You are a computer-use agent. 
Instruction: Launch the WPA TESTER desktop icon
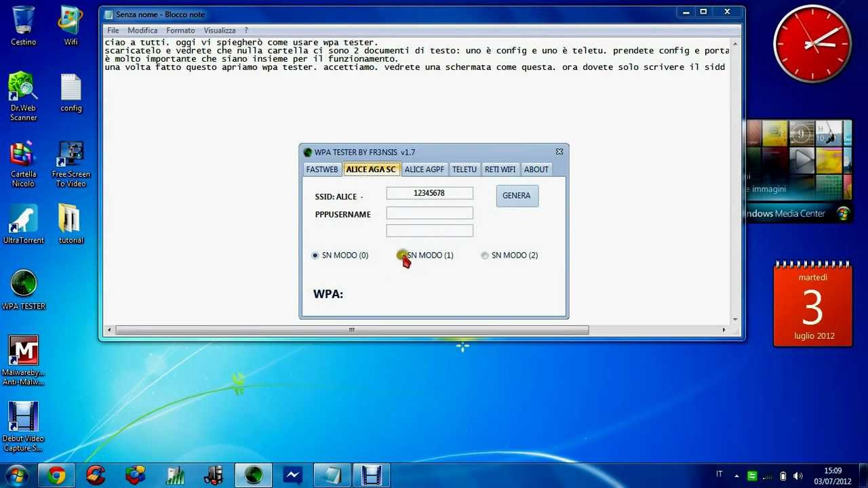tap(23, 290)
